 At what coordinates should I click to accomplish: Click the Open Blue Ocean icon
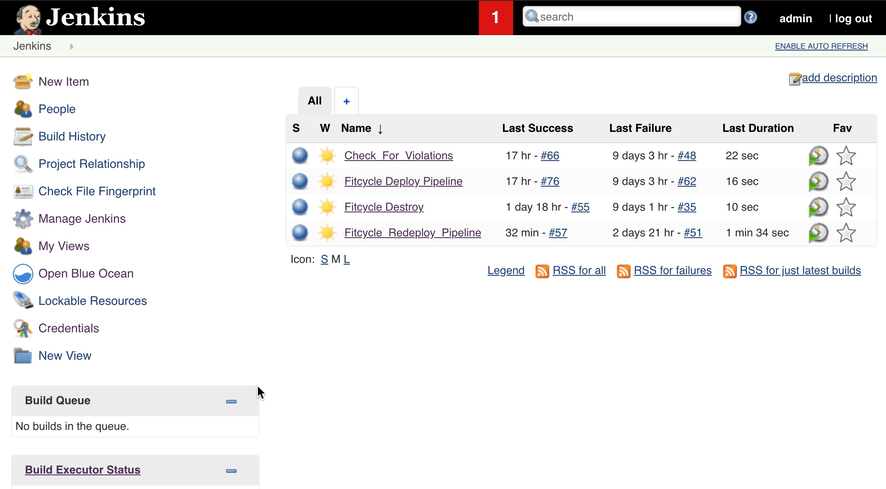(x=23, y=274)
